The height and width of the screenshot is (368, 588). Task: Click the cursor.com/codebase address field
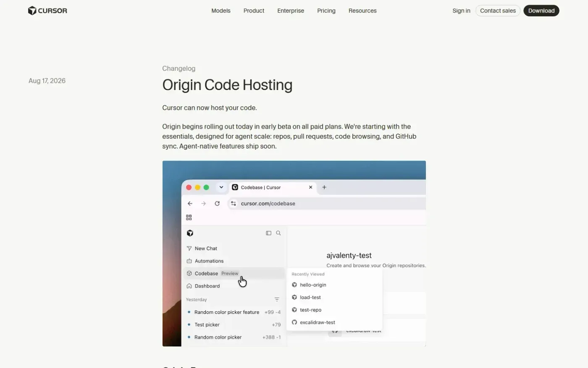tap(327, 204)
